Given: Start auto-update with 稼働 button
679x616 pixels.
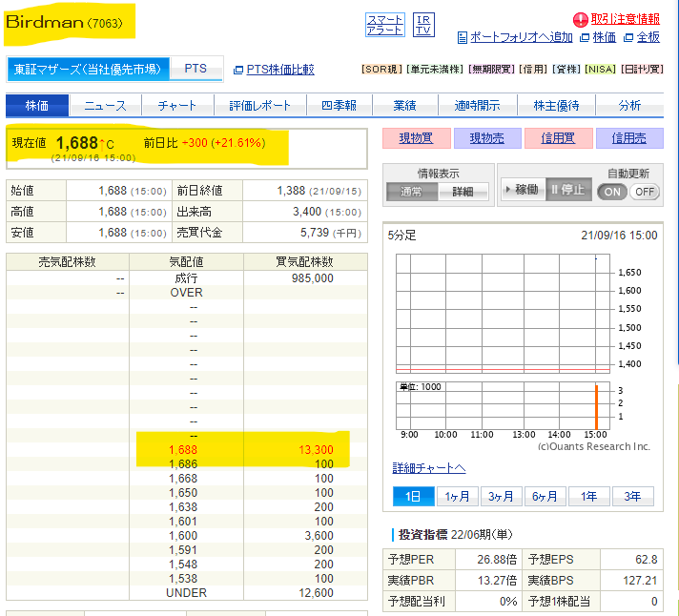Looking at the screenshot, I should pos(524,189).
